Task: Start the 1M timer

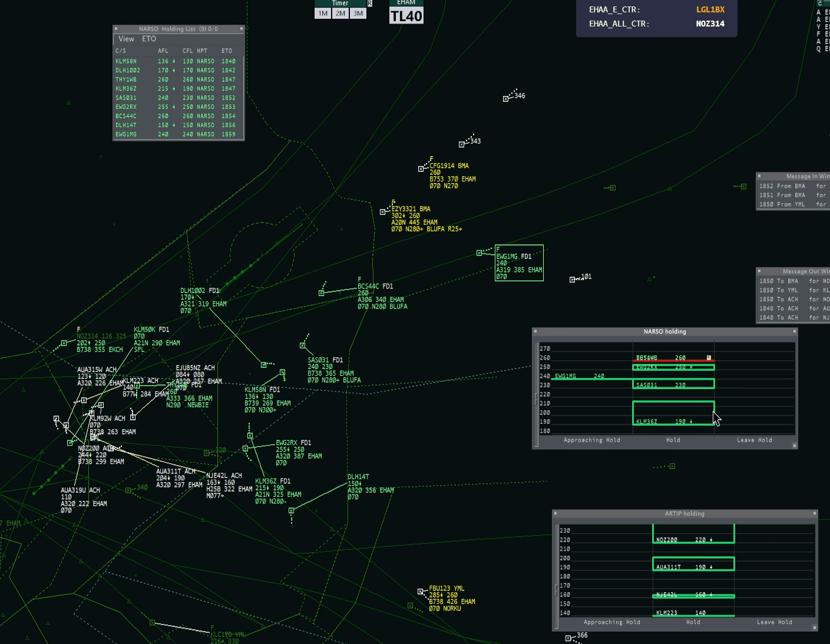Action: (323, 14)
